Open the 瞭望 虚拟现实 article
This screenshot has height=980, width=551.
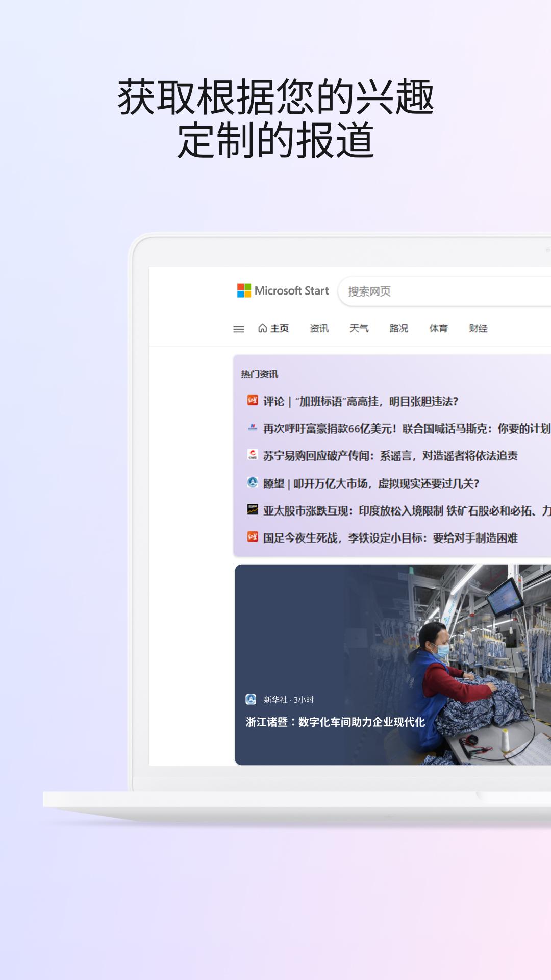[371, 483]
